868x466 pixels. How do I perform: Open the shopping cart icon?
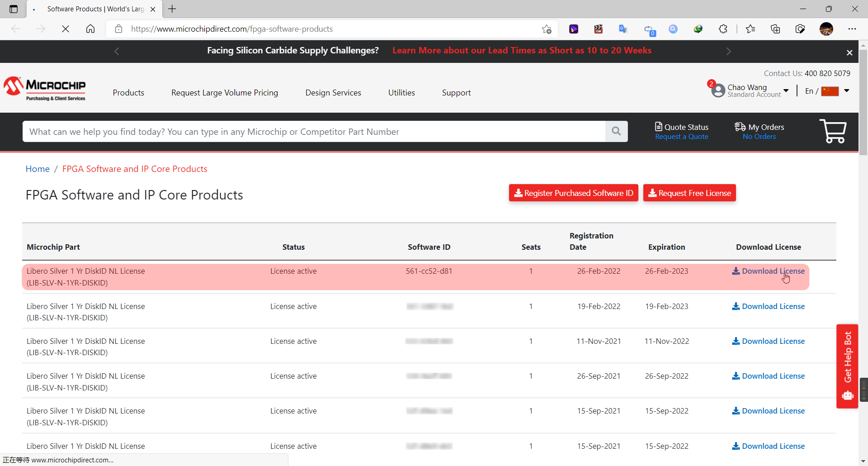(x=833, y=131)
